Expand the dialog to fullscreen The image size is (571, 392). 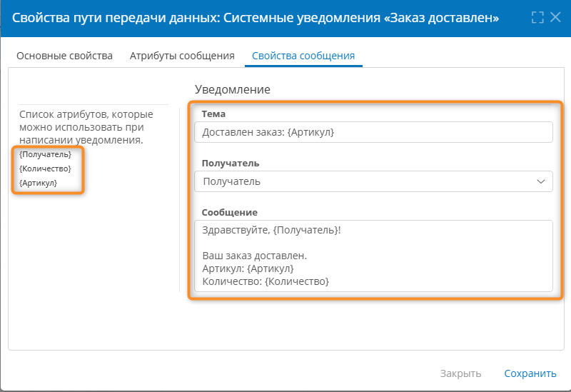tap(537, 17)
